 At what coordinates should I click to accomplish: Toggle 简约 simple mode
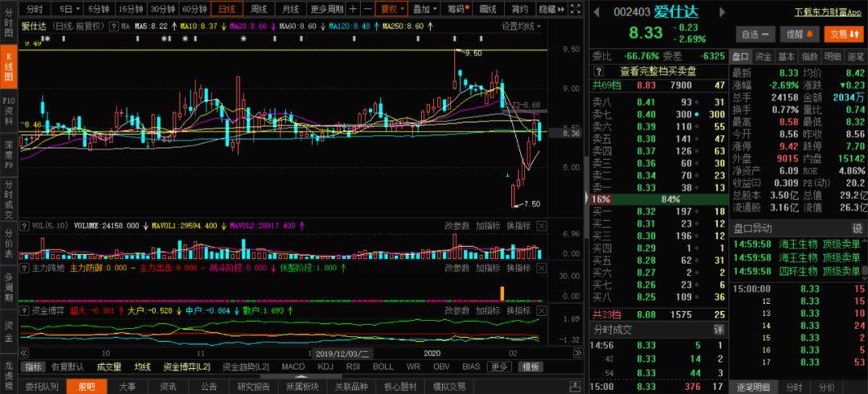tap(519, 9)
